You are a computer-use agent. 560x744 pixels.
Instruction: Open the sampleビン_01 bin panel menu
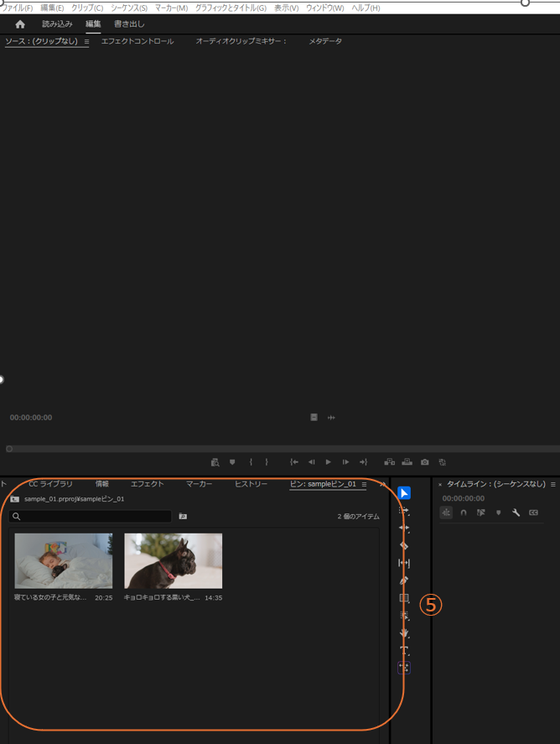pyautogui.click(x=365, y=484)
